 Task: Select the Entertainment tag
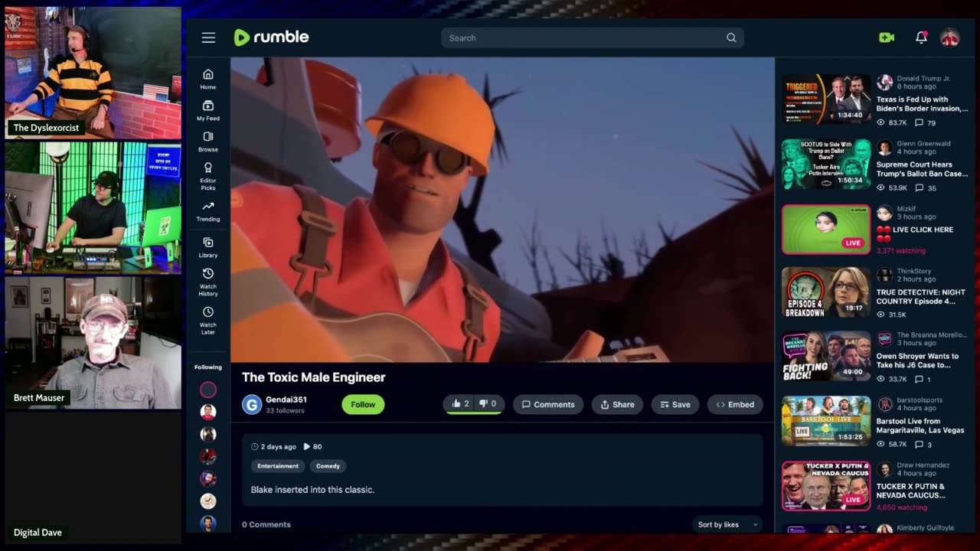coord(278,466)
